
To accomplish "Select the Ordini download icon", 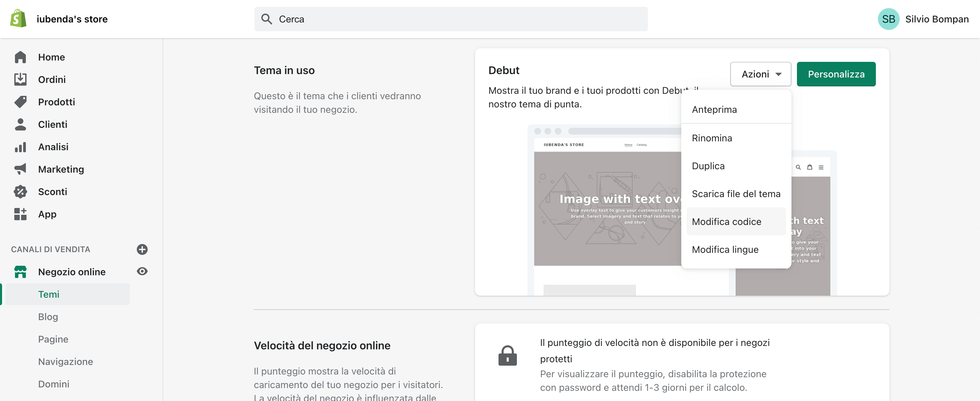I will point(20,79).
